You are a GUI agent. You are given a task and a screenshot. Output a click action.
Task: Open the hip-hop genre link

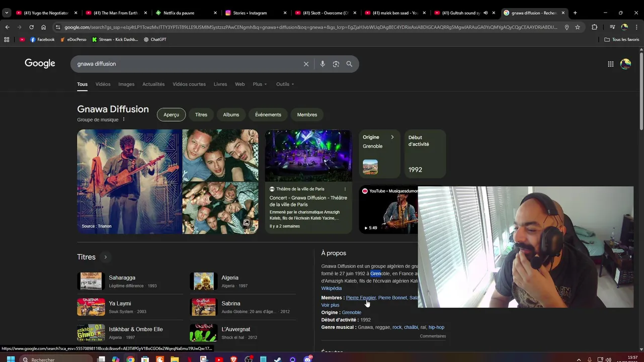point(436,327)
